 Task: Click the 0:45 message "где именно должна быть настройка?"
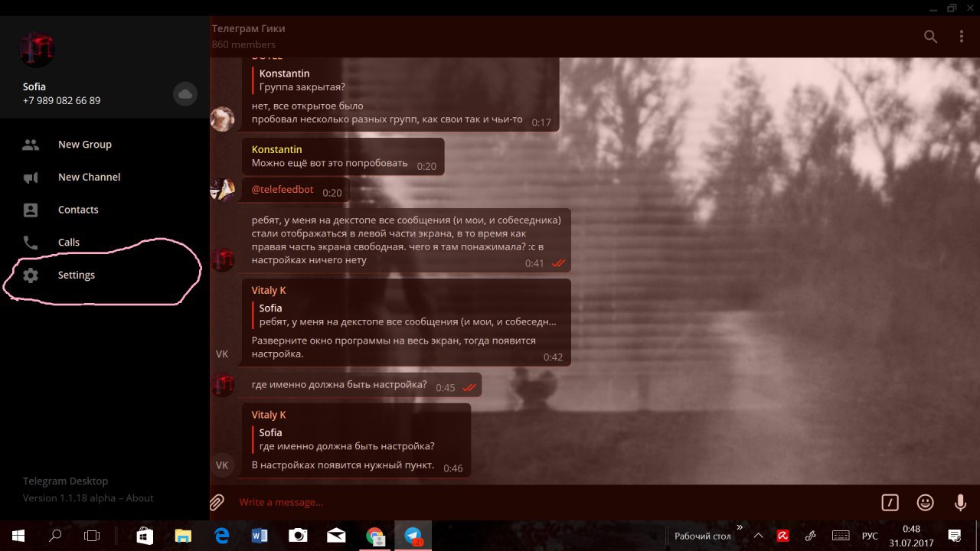339,384
